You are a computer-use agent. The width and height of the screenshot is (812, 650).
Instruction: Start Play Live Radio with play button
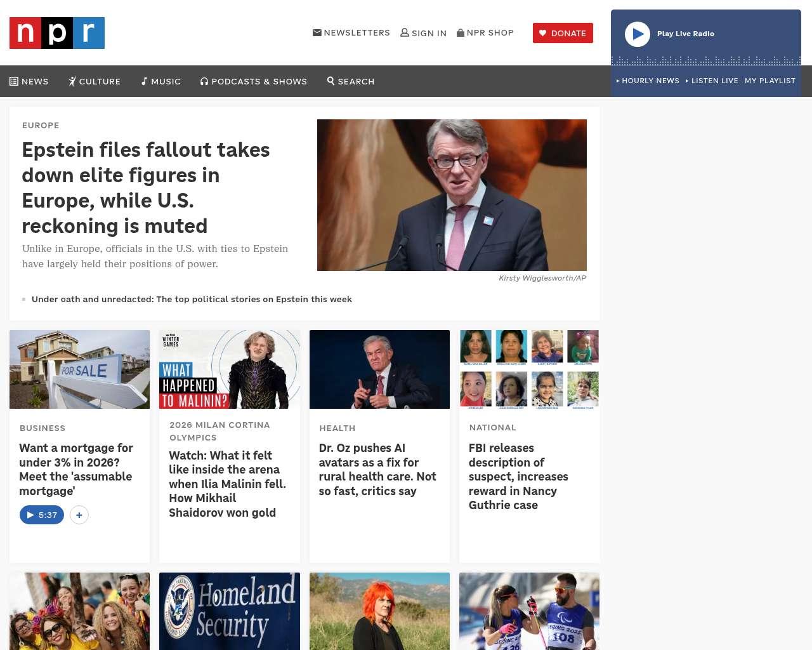coord(638,34)
